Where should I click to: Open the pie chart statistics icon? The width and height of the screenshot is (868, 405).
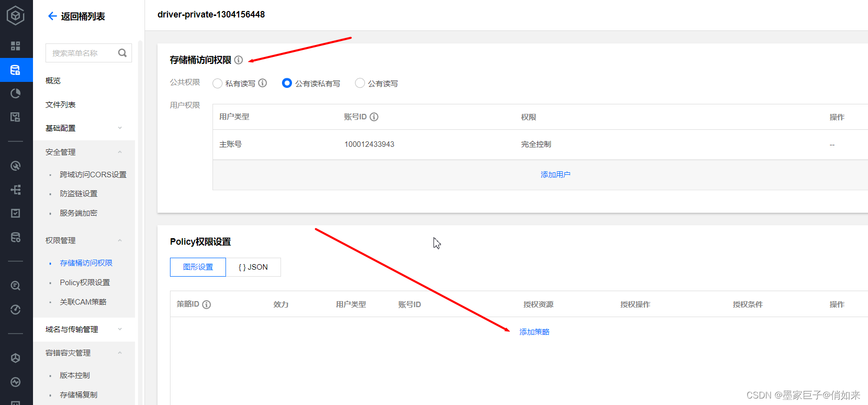[15, 93]
